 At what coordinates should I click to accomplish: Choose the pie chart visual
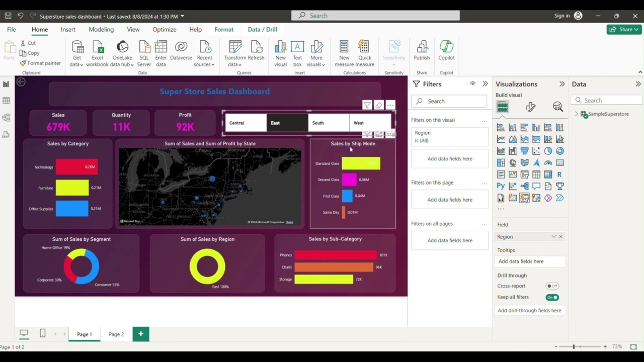pos(548,151)
